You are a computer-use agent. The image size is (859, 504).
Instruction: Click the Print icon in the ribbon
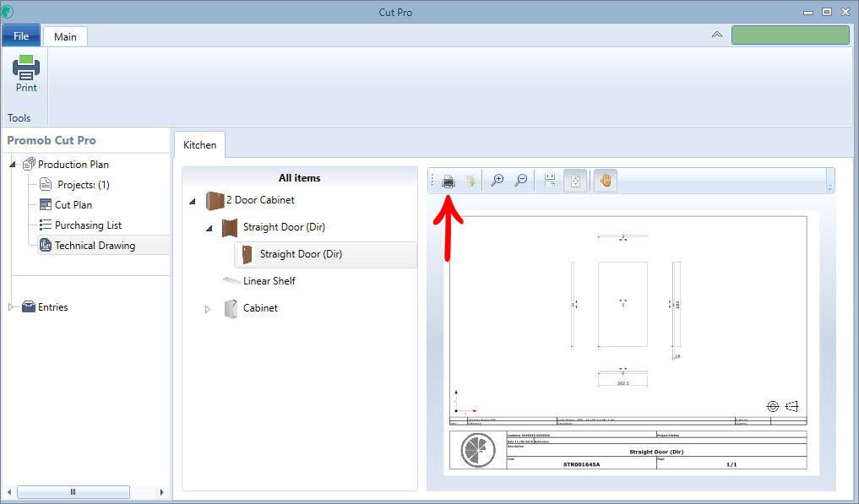25,68
